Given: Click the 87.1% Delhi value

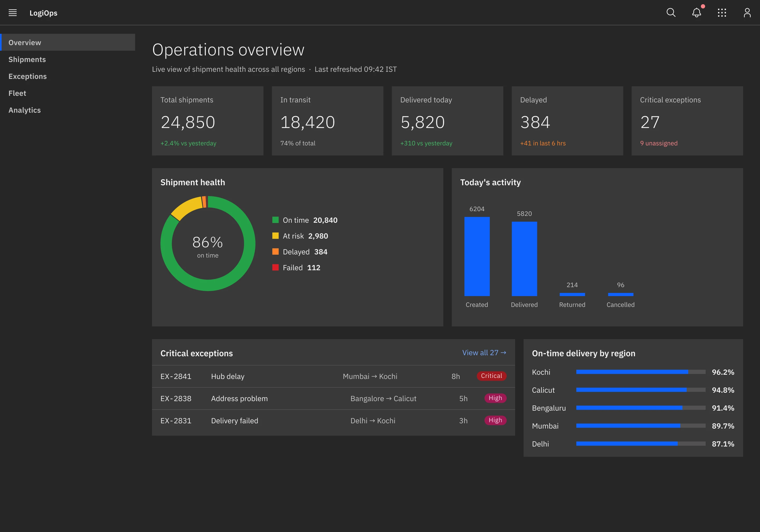Looking at the screenshot, I should point(723,444).
